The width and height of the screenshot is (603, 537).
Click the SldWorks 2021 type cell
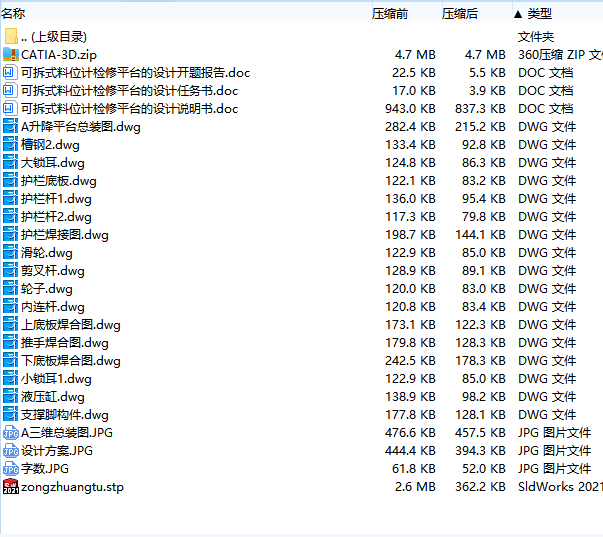click(x=560, y=487)
